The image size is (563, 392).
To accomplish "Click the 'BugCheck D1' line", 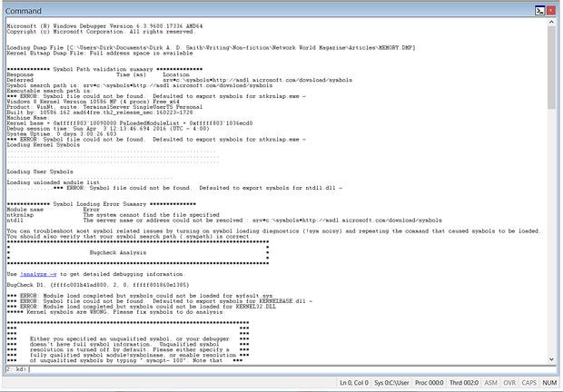I will click(x=98, y=285).
